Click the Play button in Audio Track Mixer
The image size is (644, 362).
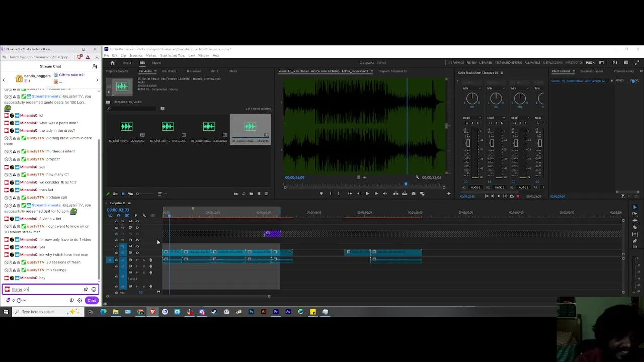point(499,196)
